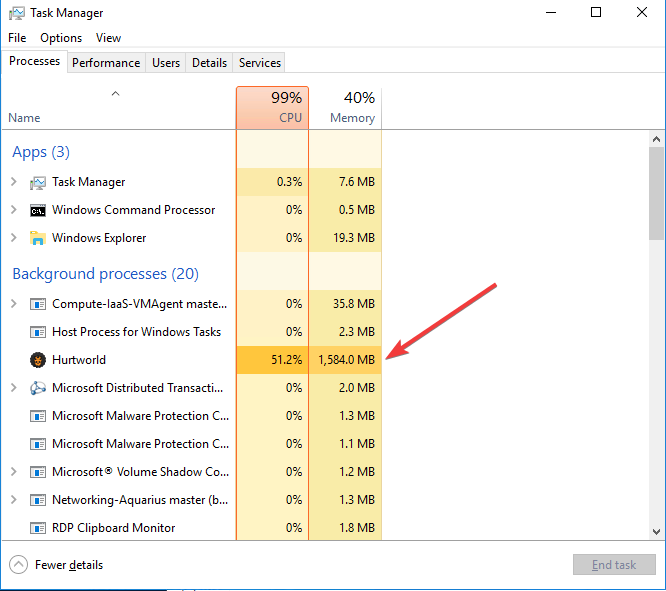Click the Host Process for Windows Tasks icon

coord(37,332)
